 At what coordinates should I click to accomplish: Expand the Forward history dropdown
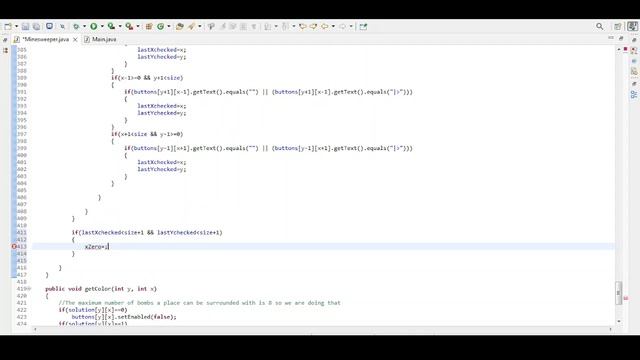351,27
